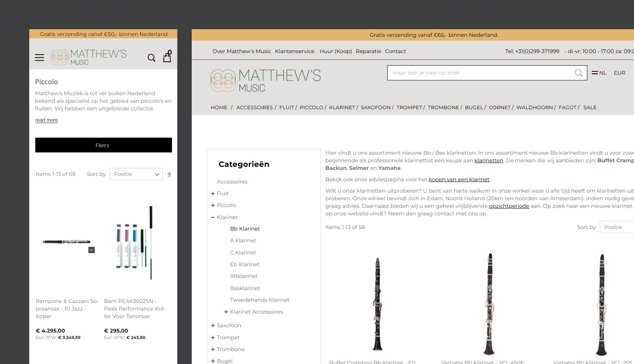Open the opzichtperiode link
The height and width of the screenshot is (364, 634).
[509, 206]
